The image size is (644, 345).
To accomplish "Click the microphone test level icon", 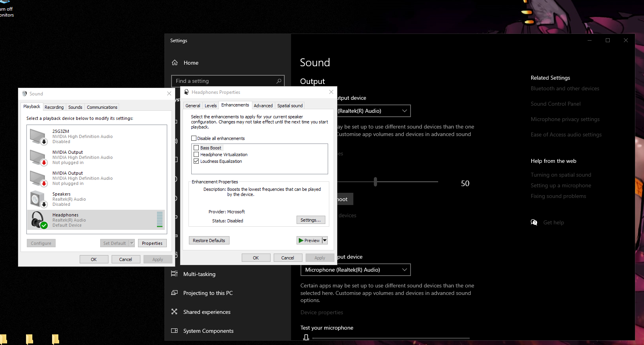I will pos(306,337).
